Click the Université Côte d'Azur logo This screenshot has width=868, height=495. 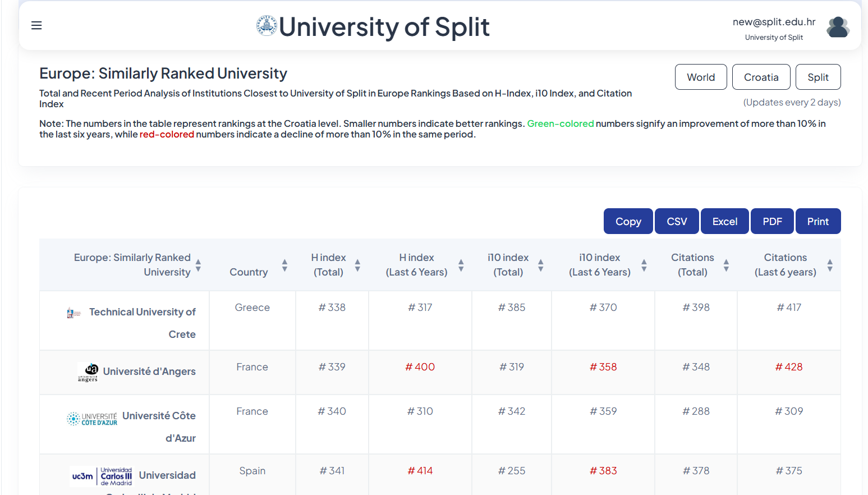tap(92, 419)
